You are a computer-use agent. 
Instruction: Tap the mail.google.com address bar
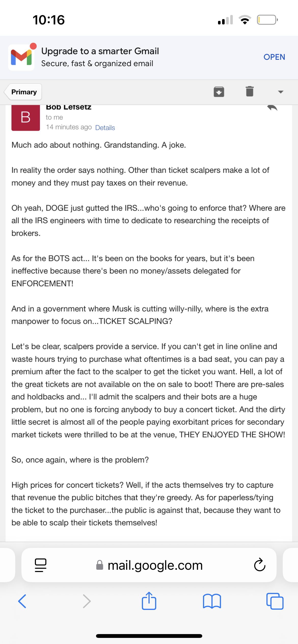click(x=149, y=565)
